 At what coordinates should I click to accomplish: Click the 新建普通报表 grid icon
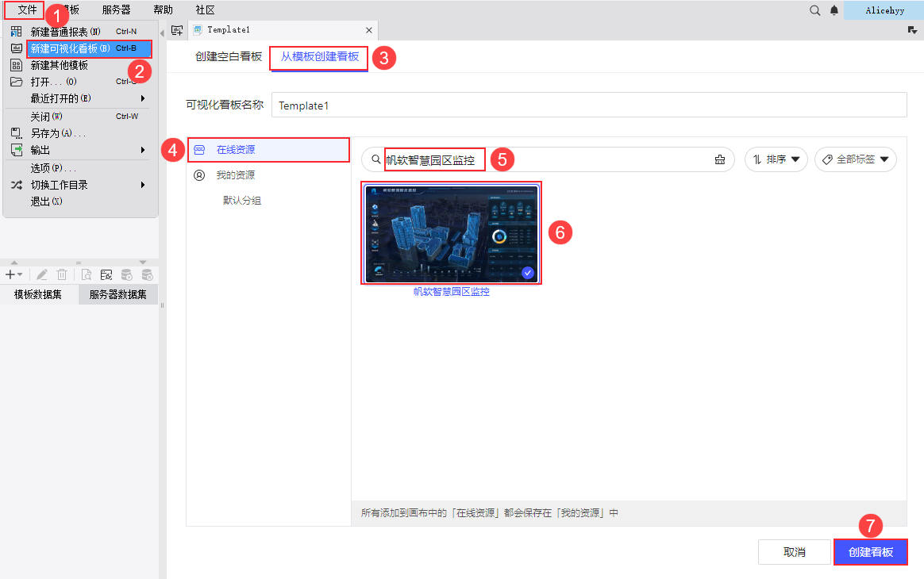point(17,32)
